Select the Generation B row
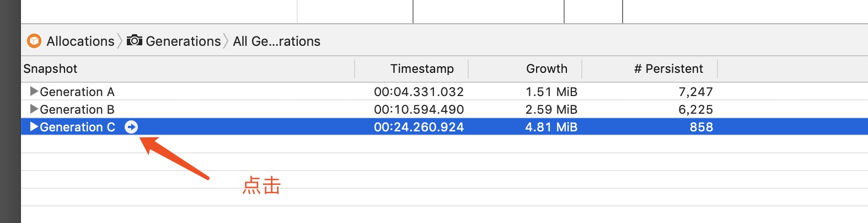The height and width of the screenshot is (223, 868). pos(444,109)
